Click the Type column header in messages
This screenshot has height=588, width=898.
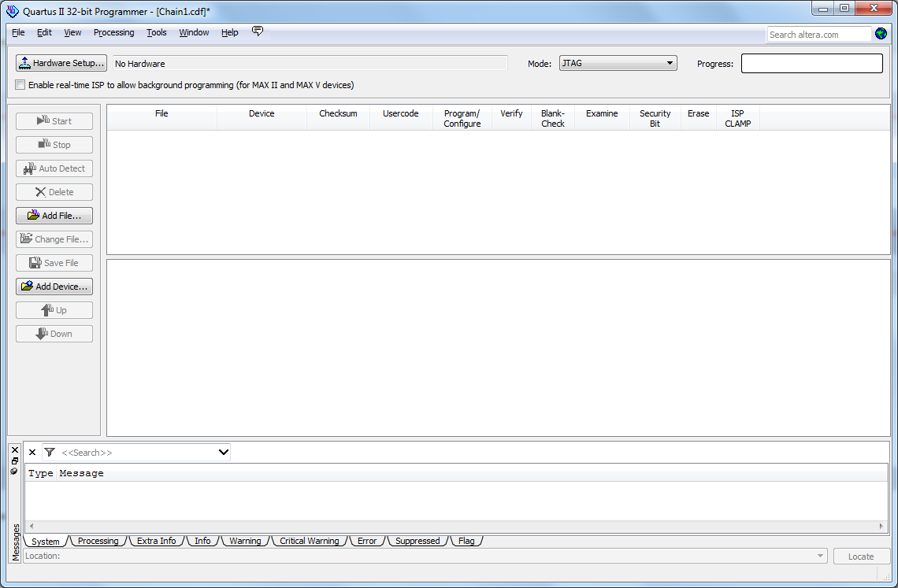41,474
